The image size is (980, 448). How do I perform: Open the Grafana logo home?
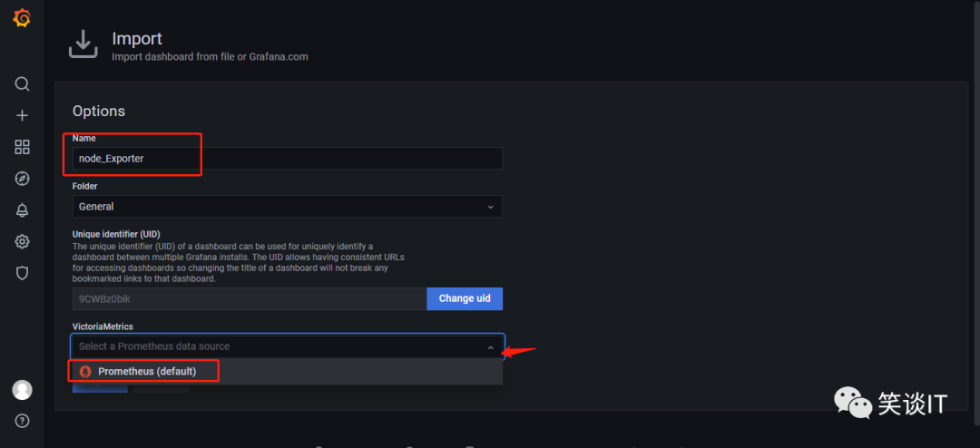(22, 18)
